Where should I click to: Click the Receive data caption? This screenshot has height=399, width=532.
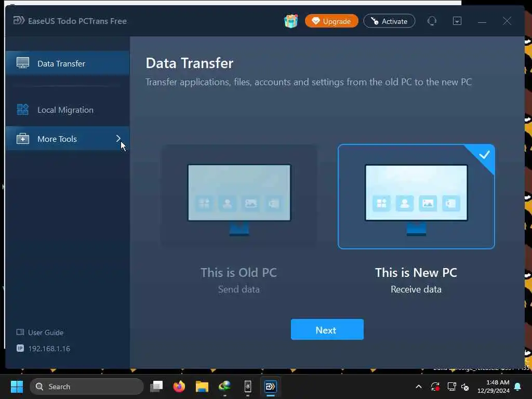pyautogui.click(x=416, y=289)
